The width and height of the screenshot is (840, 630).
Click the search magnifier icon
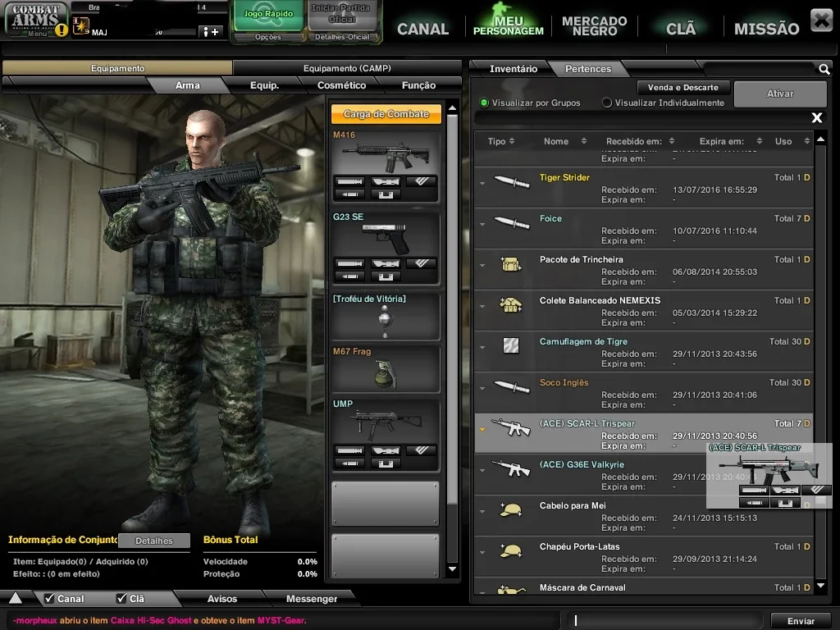824,69
